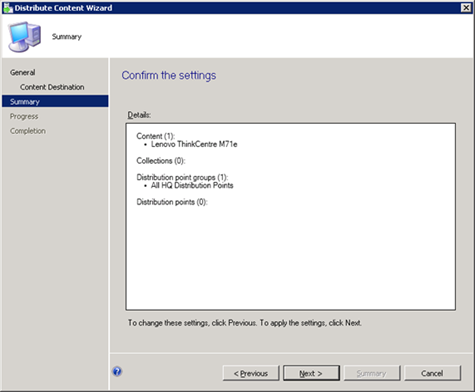475x392 pixels.
Task: Select the Summary step in the sidebar
Action: click(x=55, y=101)
